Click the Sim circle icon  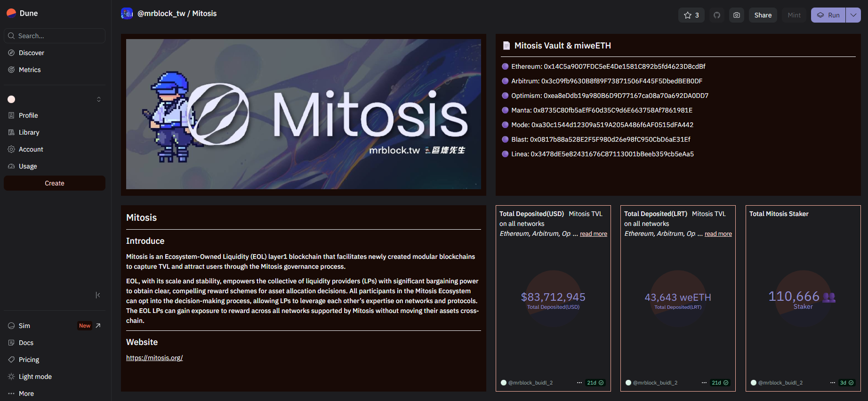11,326
